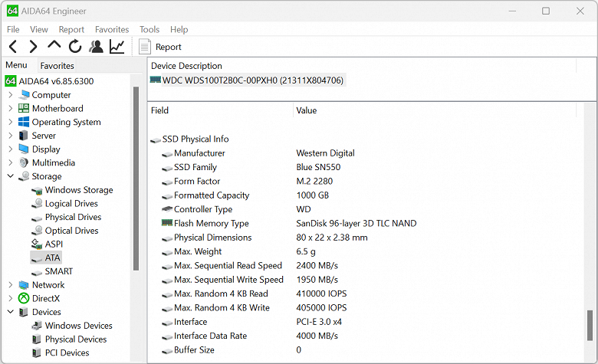The height and width of the screenshot is (364, 598).
Task: Click the Forward navigation arrow
Action: point(33,47)
